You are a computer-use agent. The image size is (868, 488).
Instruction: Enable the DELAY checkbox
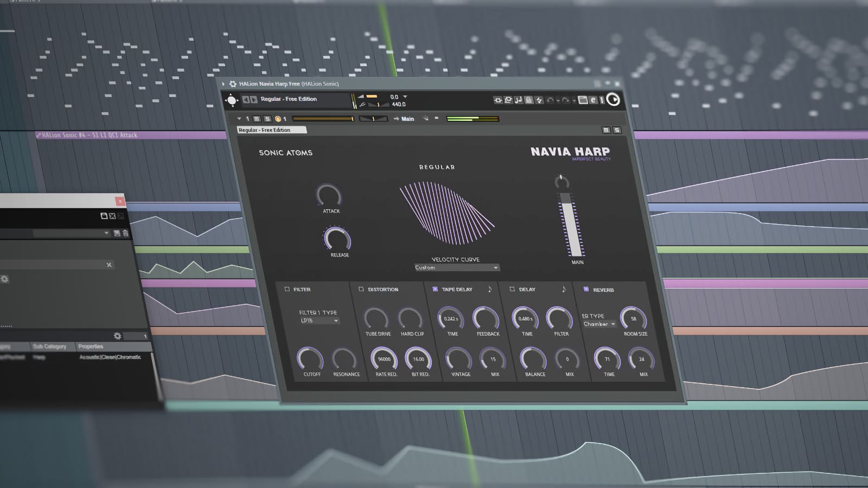pyautogui.click(x=512, y=289)
